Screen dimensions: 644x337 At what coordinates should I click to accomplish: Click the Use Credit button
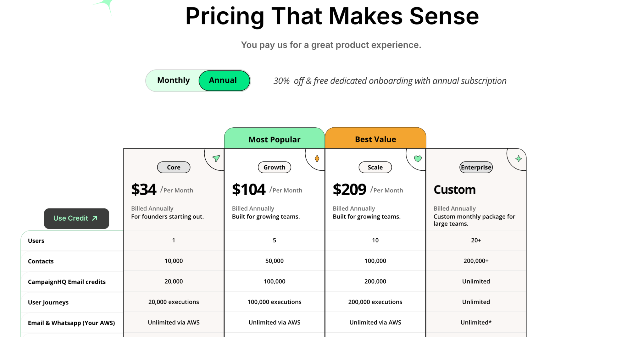(x=76, y=218)
